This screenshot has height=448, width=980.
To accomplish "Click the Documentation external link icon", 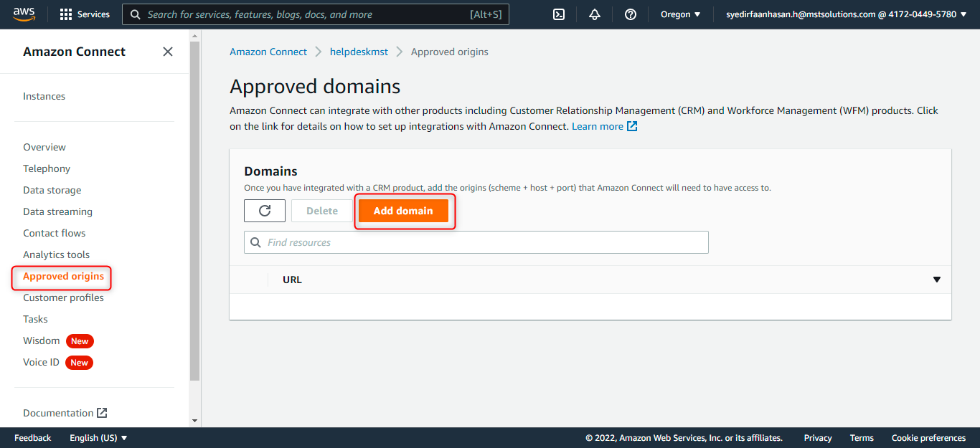I will click(x=102, y=413).
